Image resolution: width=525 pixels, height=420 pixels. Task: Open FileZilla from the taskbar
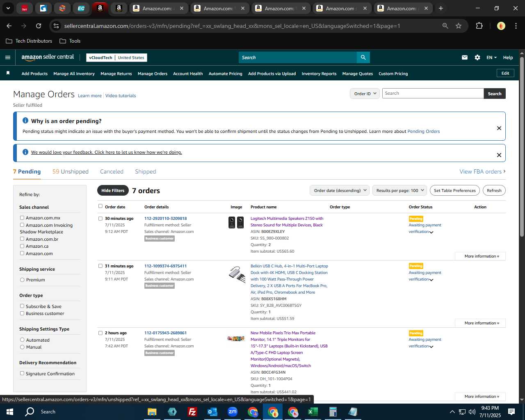[192, 412]
